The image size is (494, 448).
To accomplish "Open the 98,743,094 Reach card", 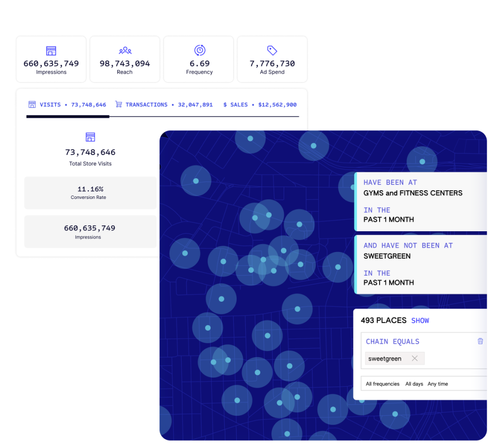I will point(125,59).
